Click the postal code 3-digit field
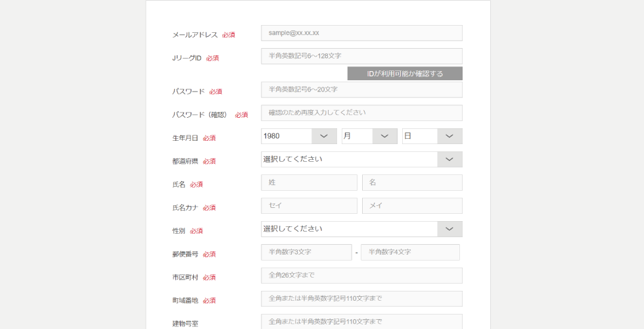 point(306,252)
